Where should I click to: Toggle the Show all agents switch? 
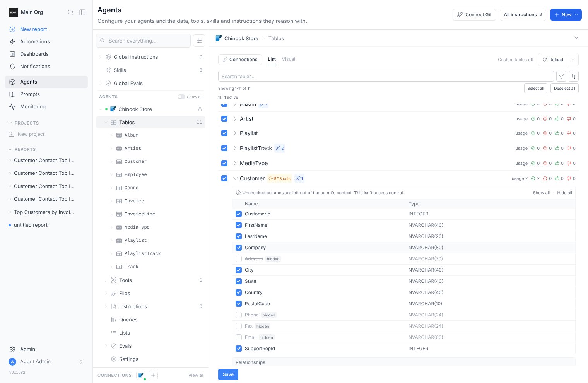coord(181,97)
